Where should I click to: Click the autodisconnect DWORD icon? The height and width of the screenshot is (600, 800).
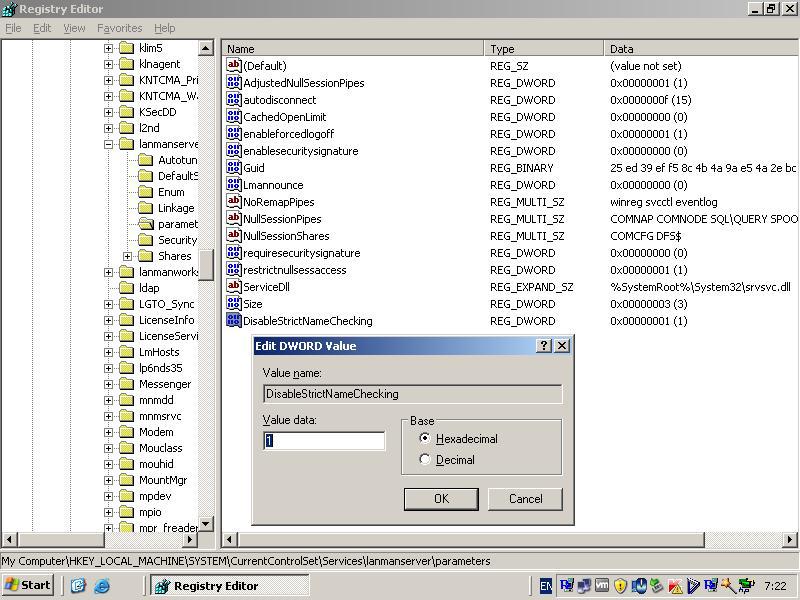(x=234, y=99)
